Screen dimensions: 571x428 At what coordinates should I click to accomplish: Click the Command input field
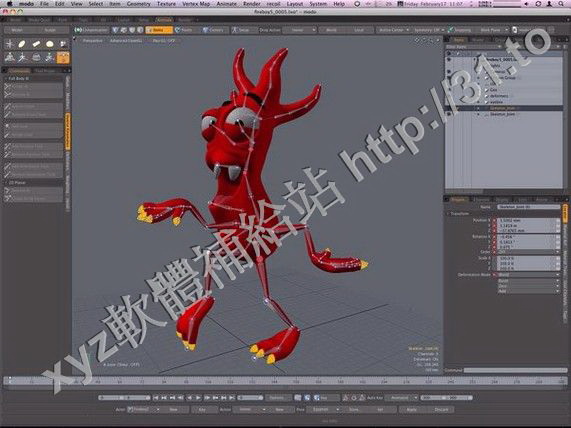(x=515, y=370)
